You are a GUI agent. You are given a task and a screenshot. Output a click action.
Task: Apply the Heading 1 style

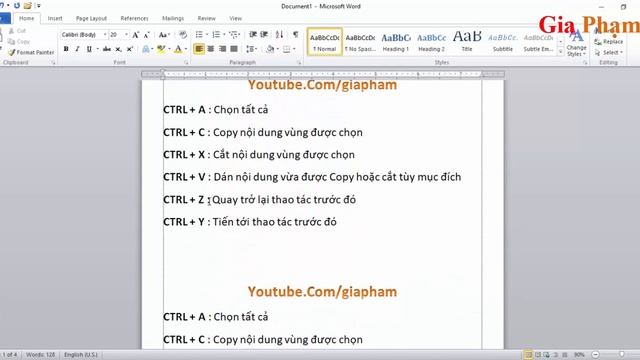click(x=396, y=42)
